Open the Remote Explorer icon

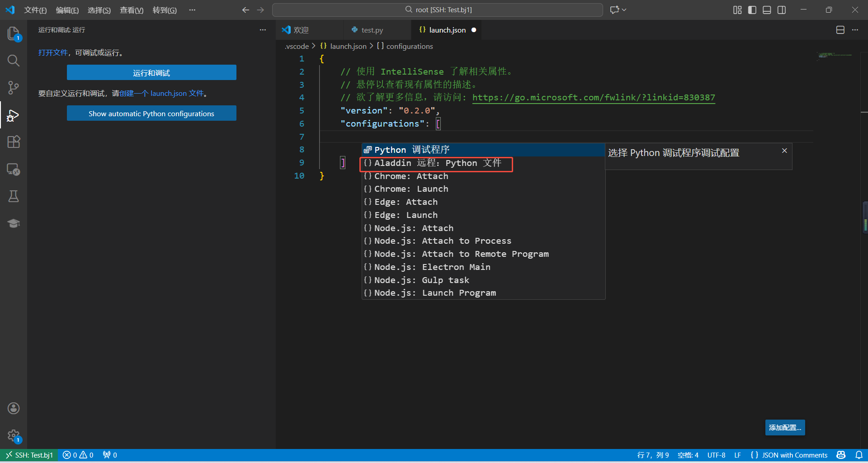click(x=14, y=170)
